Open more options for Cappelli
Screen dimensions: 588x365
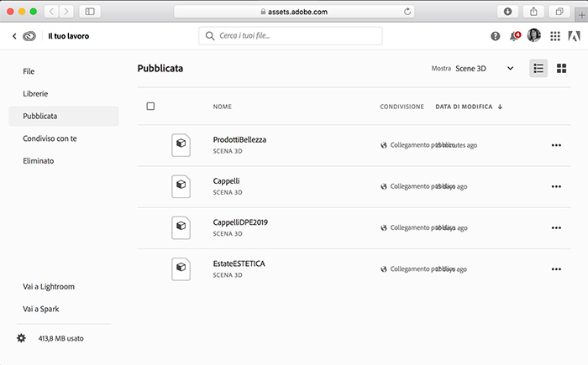(x=556, y=186)
